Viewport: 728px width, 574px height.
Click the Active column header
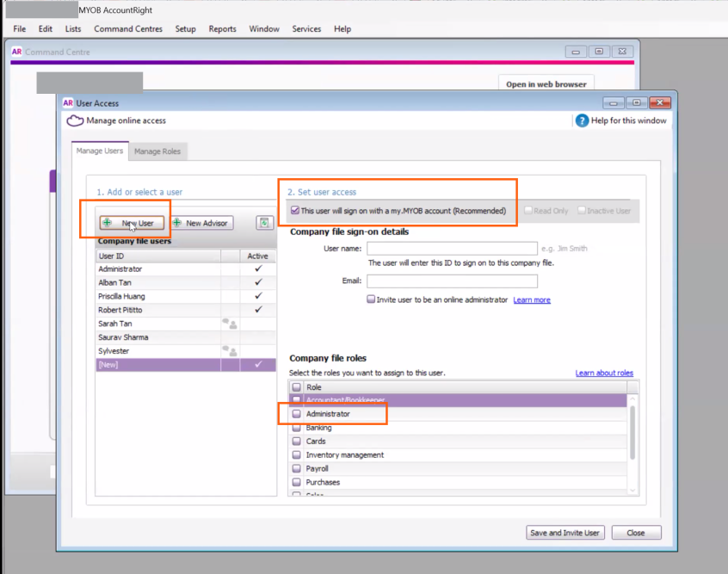coord(257,256)
